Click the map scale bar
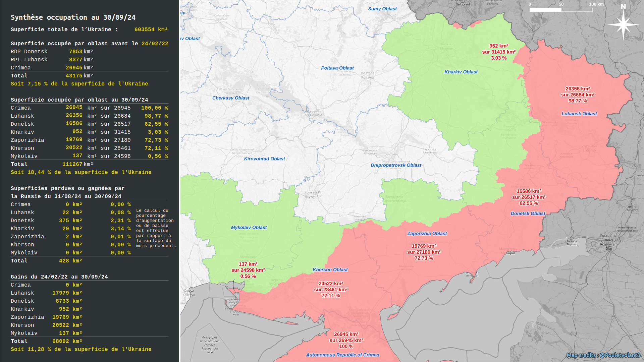The height and width of the screenshot is (362, 644). [561, 10]
